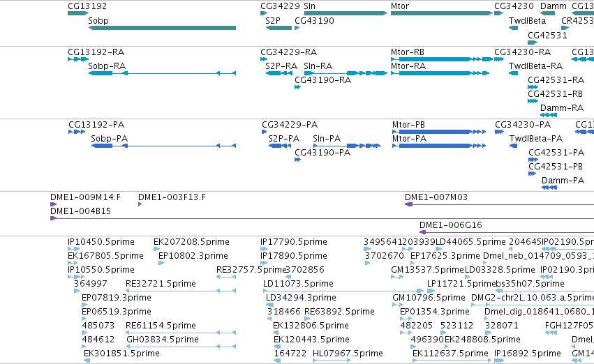
Task: Click the CG42531 gene feature
Action: [533, 43]
